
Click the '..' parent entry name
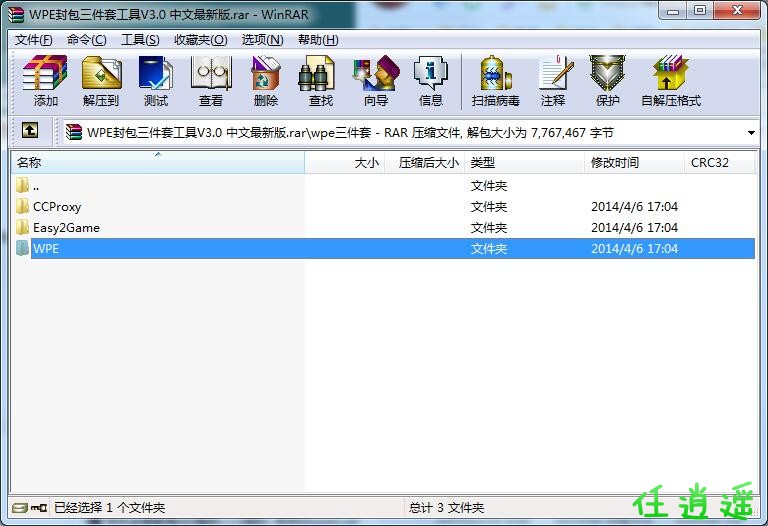click(x=36, y=187)
